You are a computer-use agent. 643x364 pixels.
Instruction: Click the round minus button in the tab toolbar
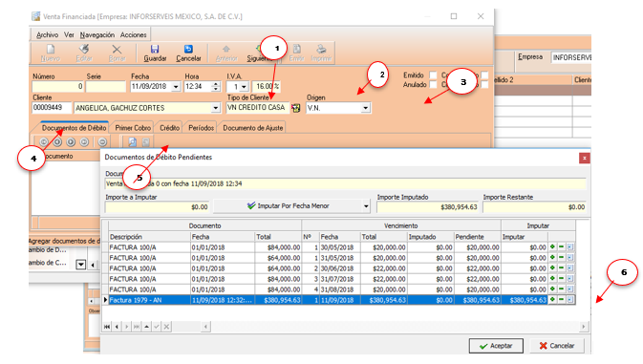102,141
